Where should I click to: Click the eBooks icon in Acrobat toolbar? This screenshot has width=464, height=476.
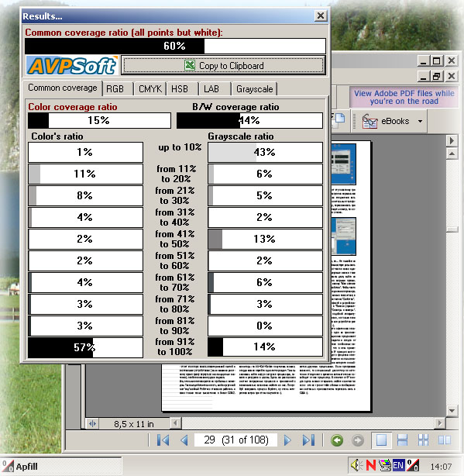369,122
